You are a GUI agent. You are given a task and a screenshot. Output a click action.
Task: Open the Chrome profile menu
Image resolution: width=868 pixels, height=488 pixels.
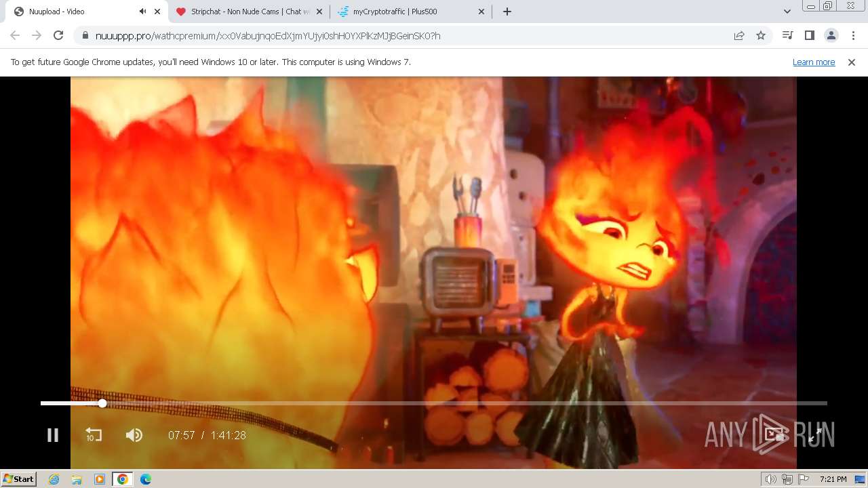831,35
